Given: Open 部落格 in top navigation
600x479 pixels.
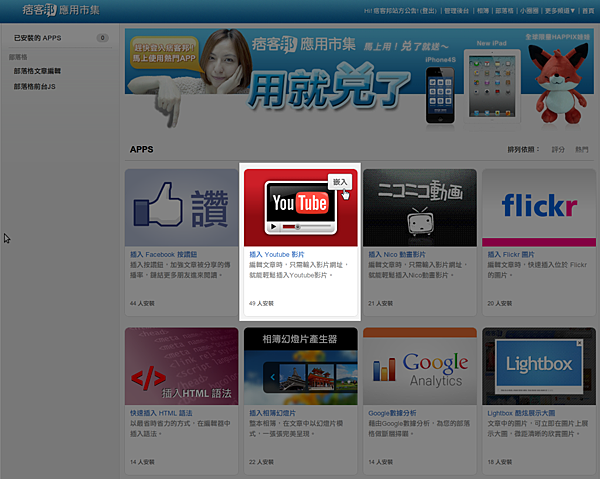Looking at the screenshot, I should point(504,11).
